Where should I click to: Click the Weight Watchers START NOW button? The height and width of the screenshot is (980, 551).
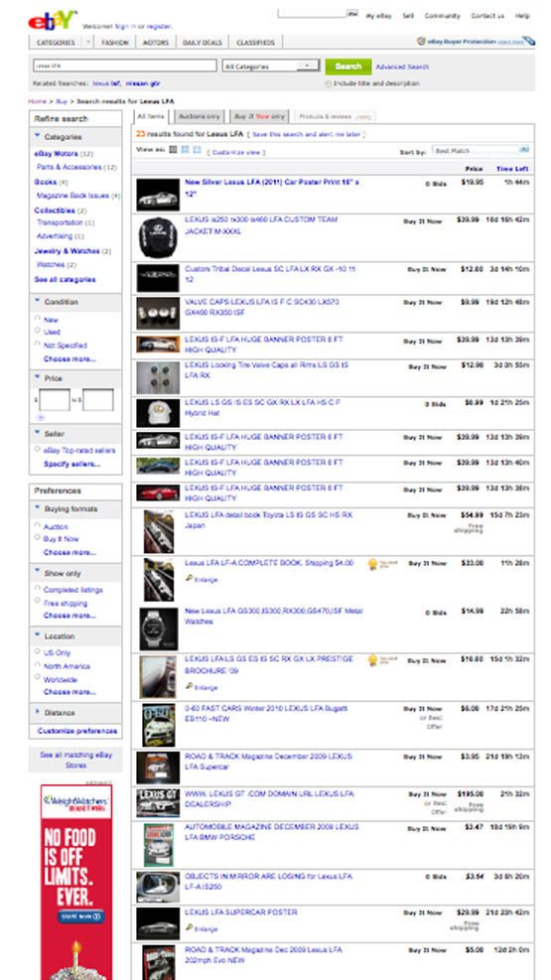(x=81, y=916)
